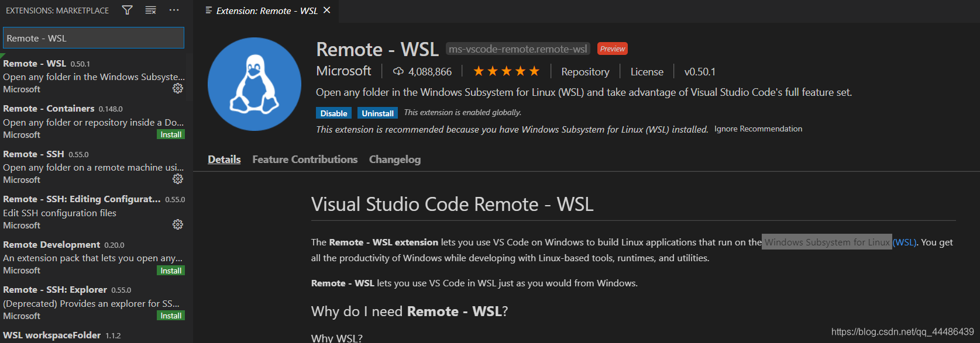Select the Extension: Remote - WSL editor tab
Screen dimensions: 980x343
click(x=266, y=11)
